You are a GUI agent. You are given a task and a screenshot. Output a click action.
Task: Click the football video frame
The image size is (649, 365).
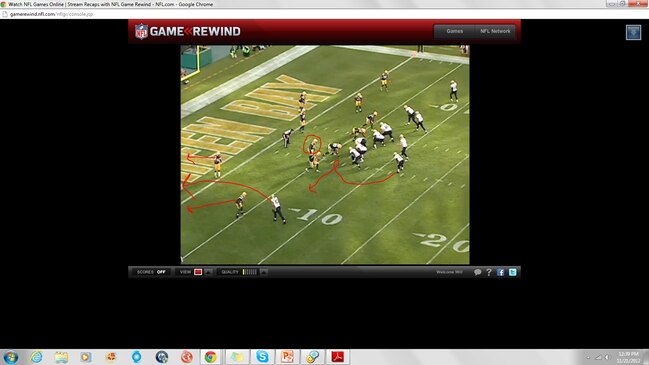[325, 155]
